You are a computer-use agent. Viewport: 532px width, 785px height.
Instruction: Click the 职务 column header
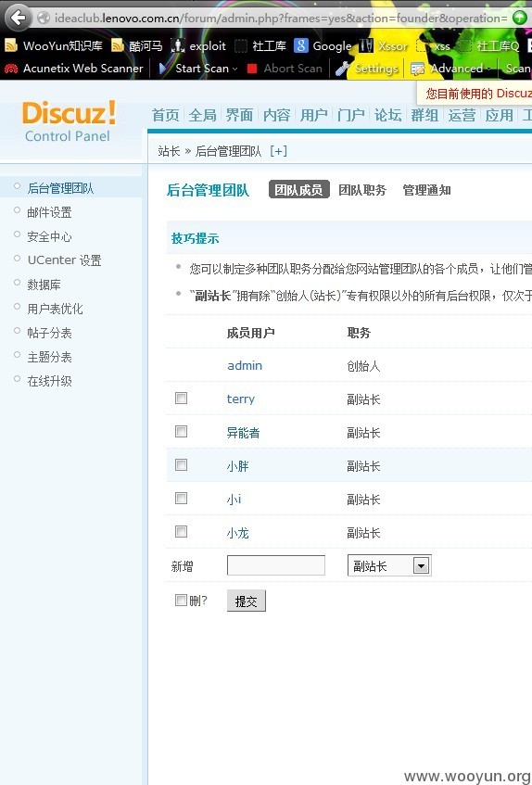point(359,333)
